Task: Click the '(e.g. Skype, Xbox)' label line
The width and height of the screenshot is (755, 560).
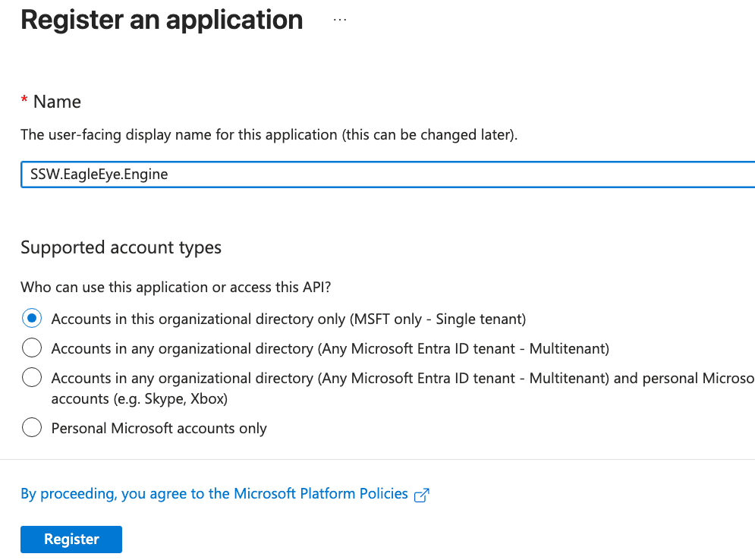Action: [x=139, y=398]
